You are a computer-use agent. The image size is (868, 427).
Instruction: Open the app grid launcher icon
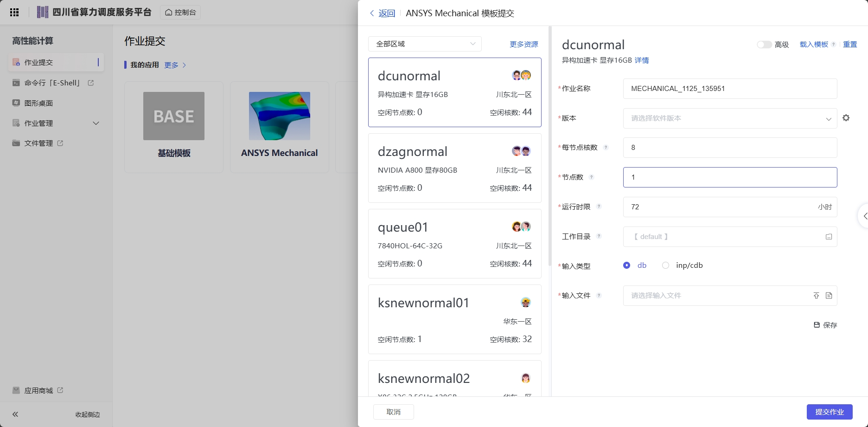coord(14,13)
